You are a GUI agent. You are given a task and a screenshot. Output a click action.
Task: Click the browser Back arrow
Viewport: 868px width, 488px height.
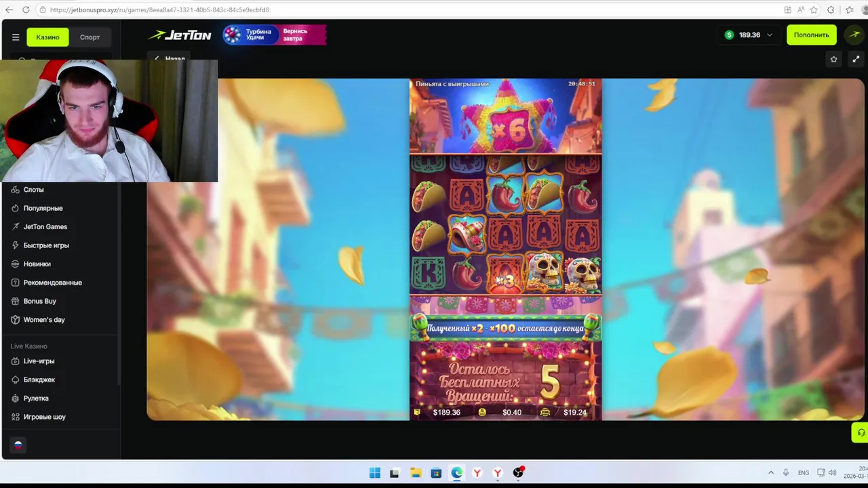(9, 10)
